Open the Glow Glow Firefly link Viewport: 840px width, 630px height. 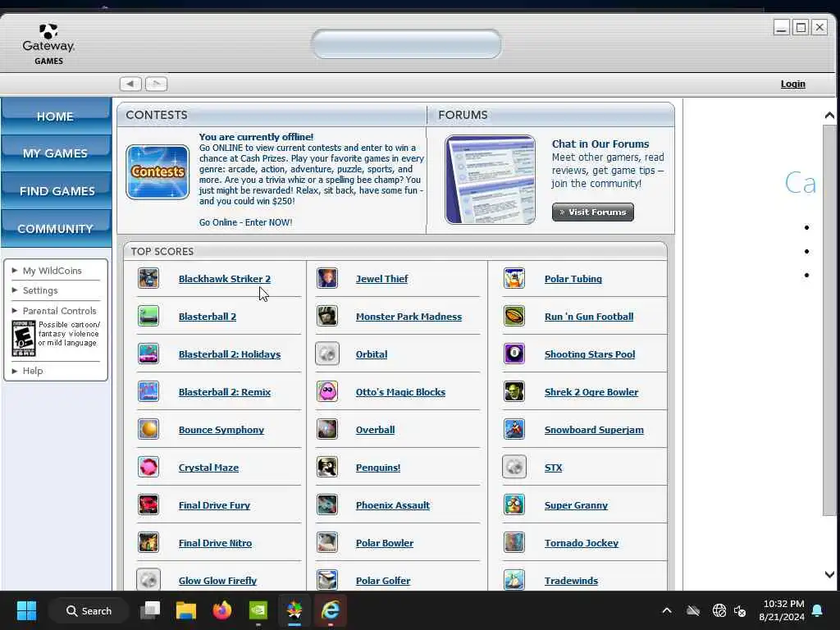217,581
